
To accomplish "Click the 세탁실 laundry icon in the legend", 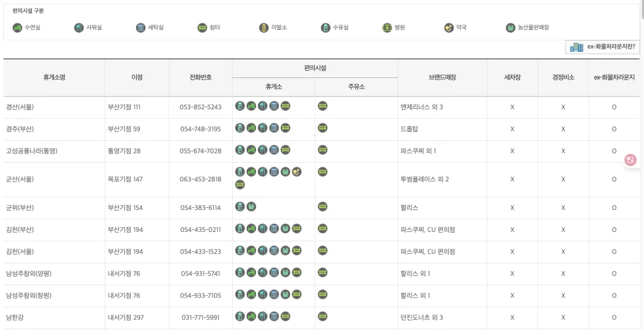I will tap(141, 28).
